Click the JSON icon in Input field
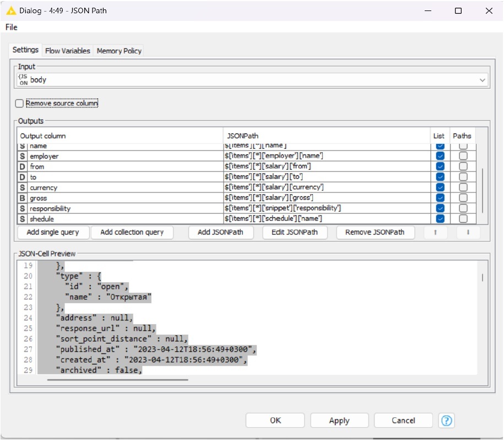 [23, 80]
